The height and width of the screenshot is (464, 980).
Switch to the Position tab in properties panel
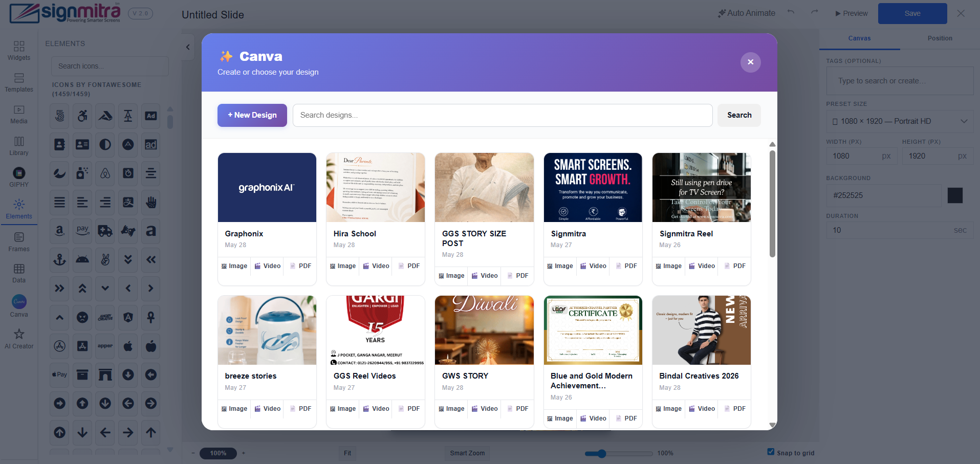click(x=940, y=38)
